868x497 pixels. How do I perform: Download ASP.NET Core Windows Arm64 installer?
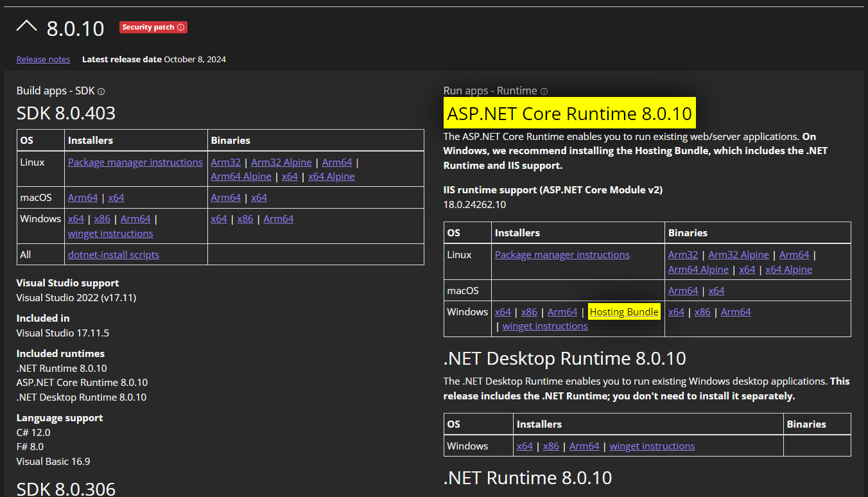[x=562, y=312]
